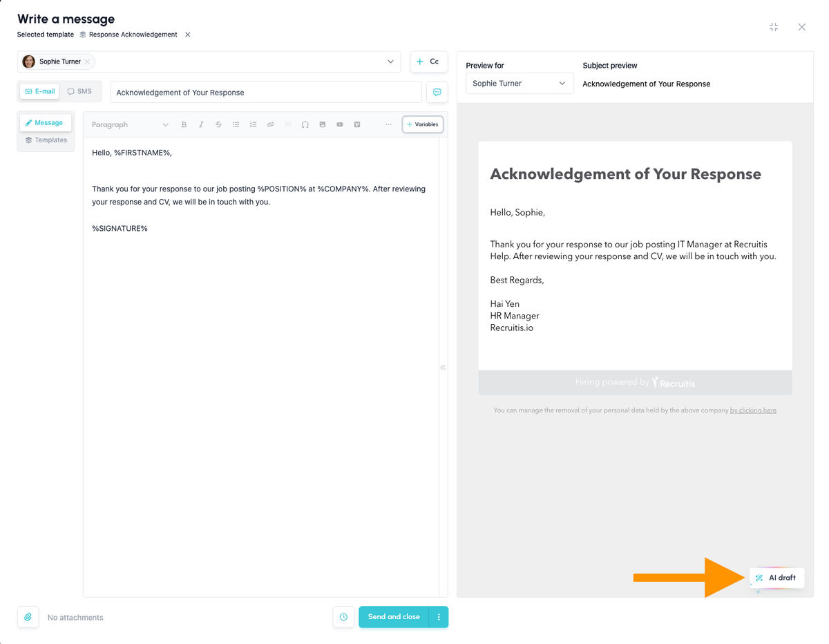
Task: Click 'Best Regards,' in the preview
Action: (517, 280)
